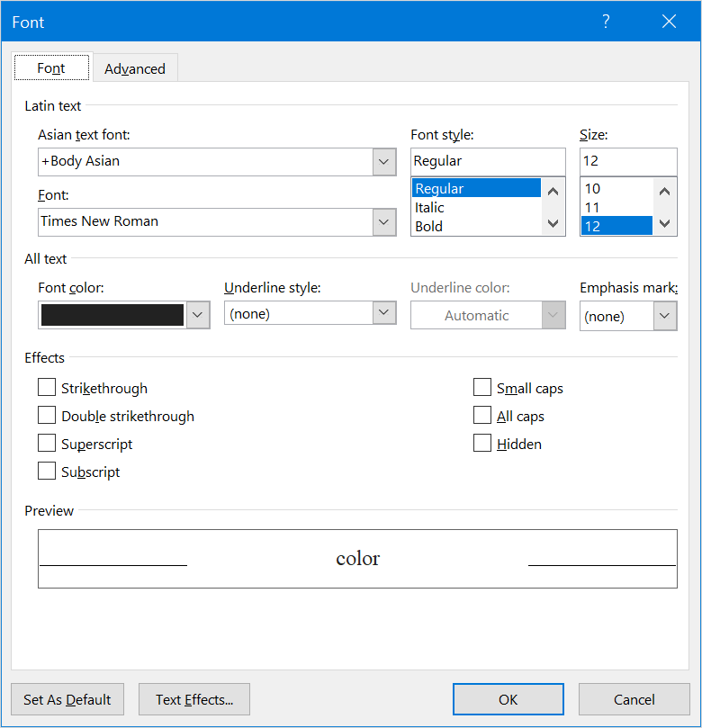Click the Help question mark icon
The width and height of the screenshot is (702, 728).
click(606, 22)
